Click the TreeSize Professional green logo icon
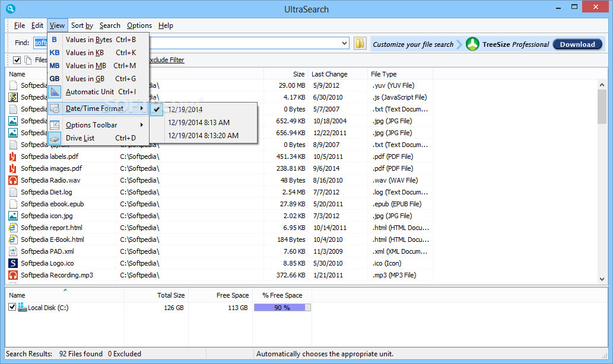Image resolution: width=613 pixels, height=364 pixels. tap(472, 44)
